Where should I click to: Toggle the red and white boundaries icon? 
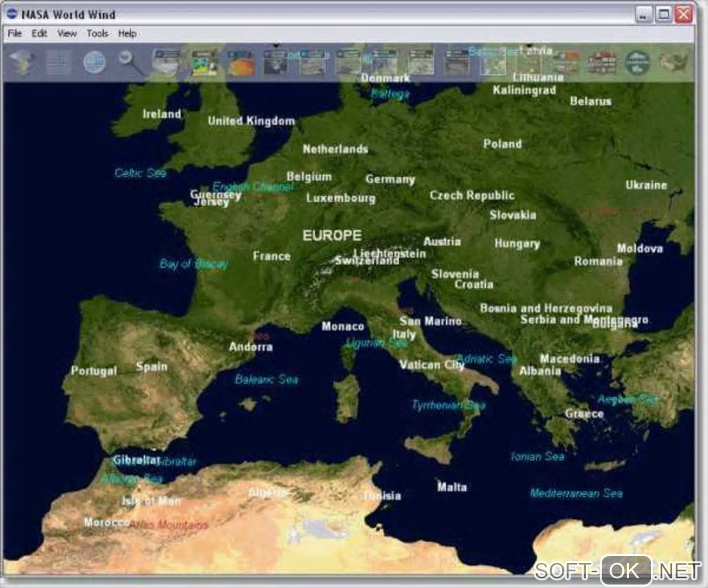click(x=602, y=62)
